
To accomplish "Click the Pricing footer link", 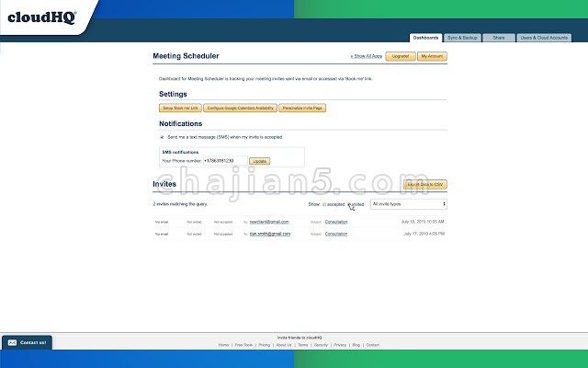I will [x=264, y=345].
